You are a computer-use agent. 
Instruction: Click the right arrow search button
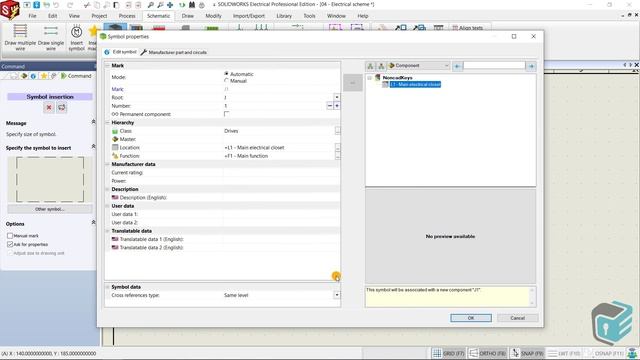[531, 66]
